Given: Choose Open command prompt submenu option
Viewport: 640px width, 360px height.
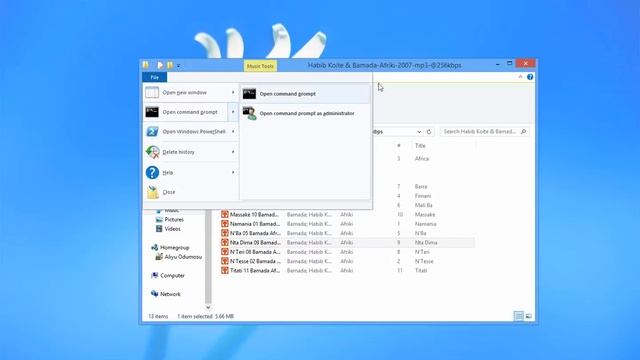Looking at the screenshot, I should coord(305,93).
